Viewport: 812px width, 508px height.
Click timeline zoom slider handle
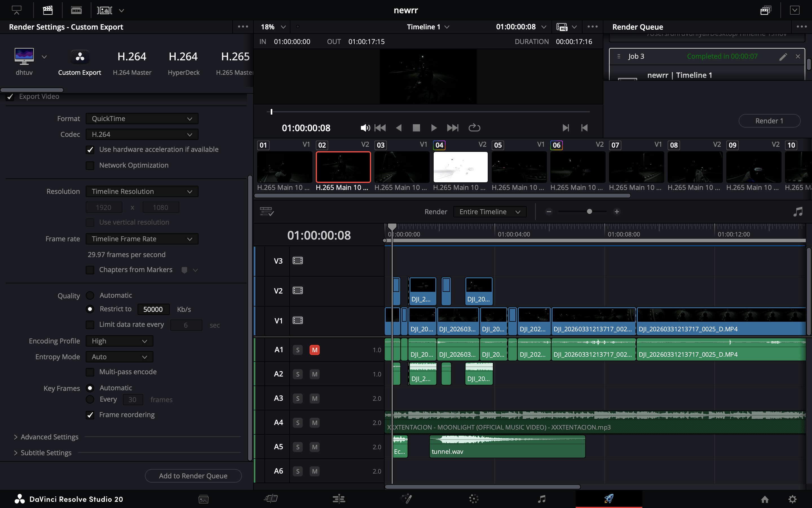tap(589, 212)
